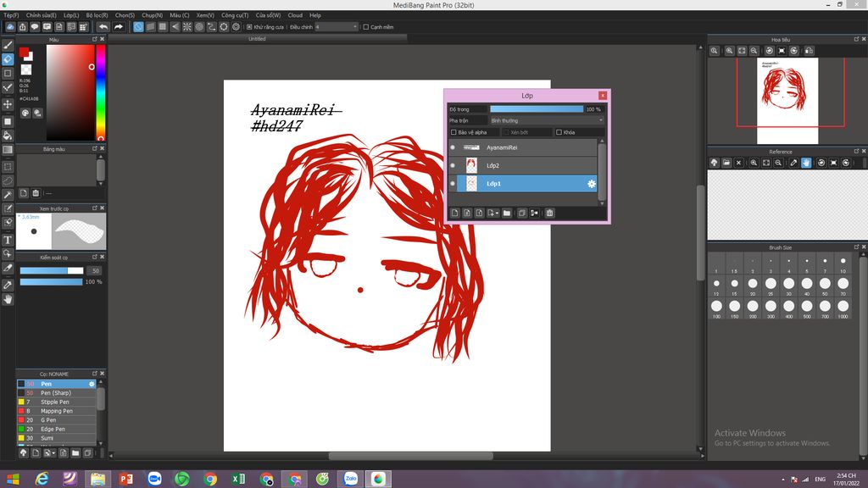This screenshot has height=488, width=868.
Task: Undock the Reference panel
Action: pyautogui.click(x=856, y=151)
